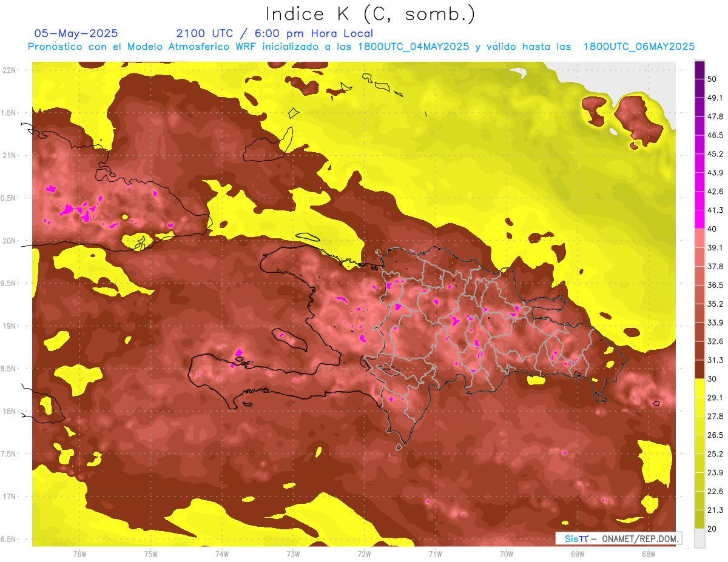Click the colorbar value "39.1"
This screenshot has height=562, width=728.
tap(715, 247)
